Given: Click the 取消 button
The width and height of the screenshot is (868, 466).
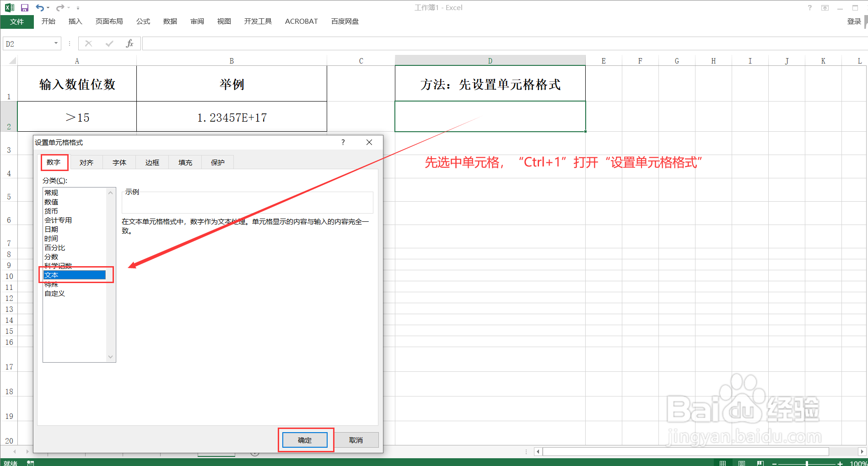Looking at the screenshot, I should tap(356, 440).
